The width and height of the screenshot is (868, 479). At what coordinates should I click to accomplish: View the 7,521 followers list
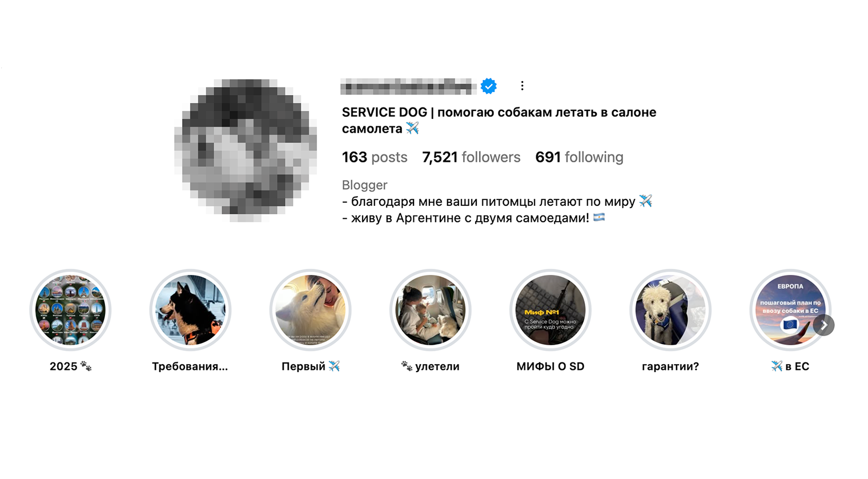[471, 157]
